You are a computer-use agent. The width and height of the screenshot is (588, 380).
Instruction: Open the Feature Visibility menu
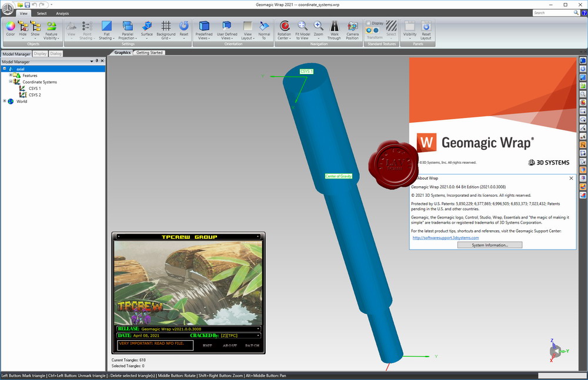pyautogui.click(x=51, y=30)
